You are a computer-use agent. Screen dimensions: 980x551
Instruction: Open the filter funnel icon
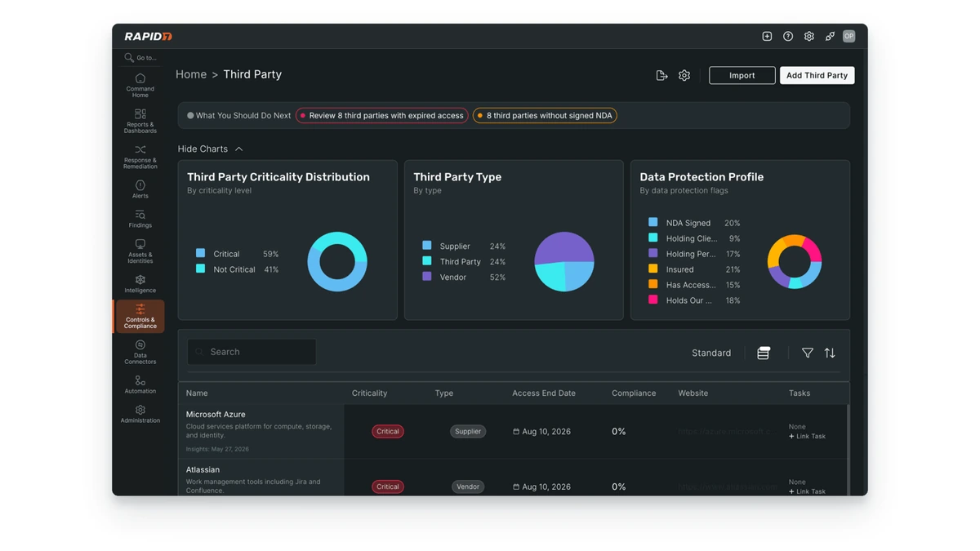807,353
